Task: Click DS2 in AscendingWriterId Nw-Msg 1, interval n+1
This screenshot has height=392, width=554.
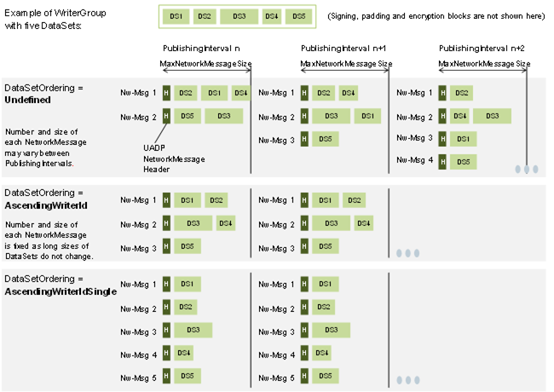Action: tap(354, 200)
